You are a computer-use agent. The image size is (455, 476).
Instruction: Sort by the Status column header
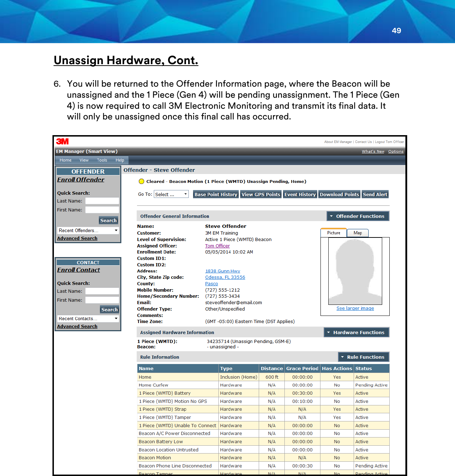click(371, 368)
